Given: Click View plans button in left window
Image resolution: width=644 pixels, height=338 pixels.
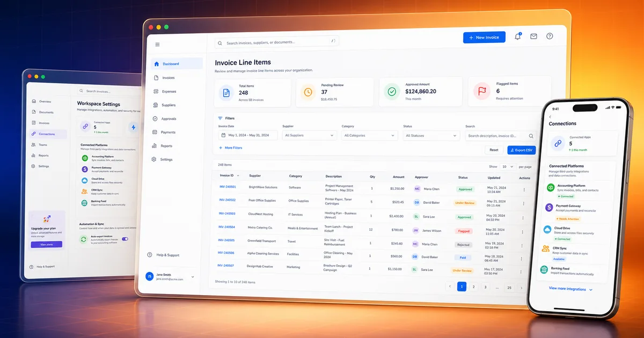Looking at the screenshot, I should pos(46,244).
